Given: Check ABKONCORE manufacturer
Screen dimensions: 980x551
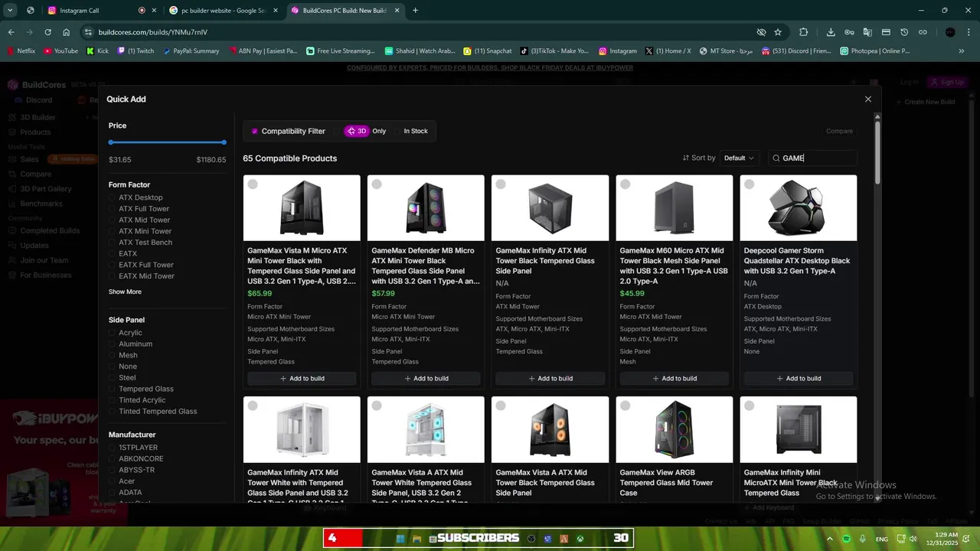Looking at the screenshot, I should pos(113,459).
